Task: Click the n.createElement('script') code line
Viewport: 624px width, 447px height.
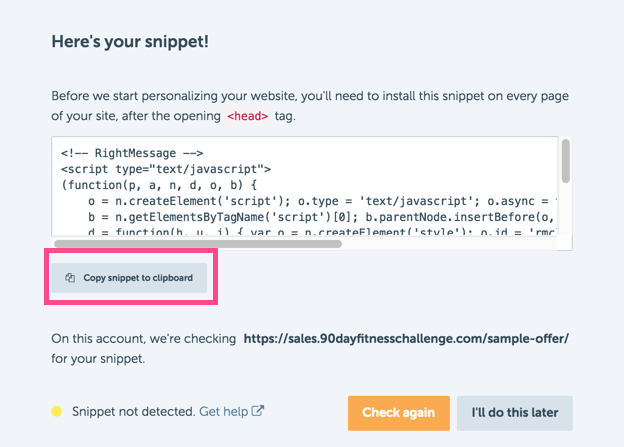Action: (322, 201)
